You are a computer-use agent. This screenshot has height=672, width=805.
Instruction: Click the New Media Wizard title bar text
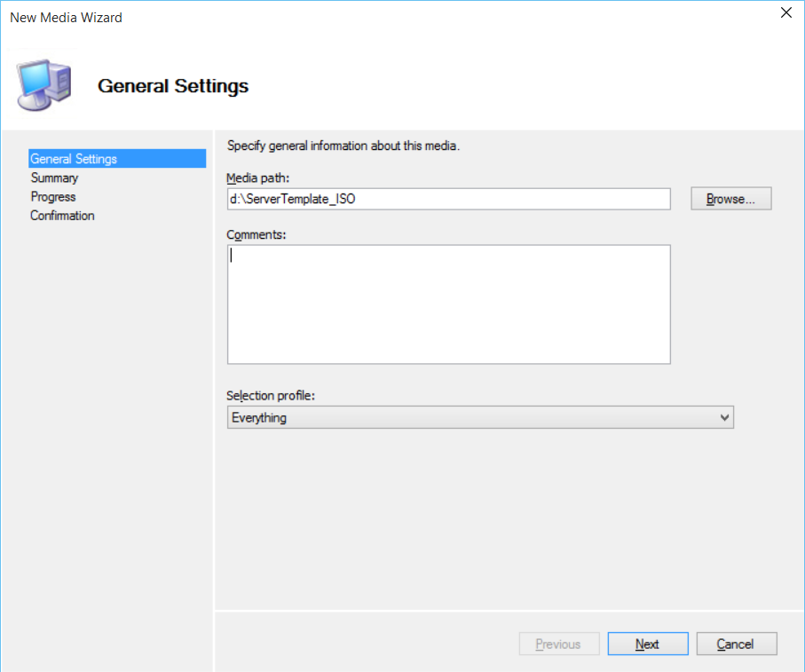coord(66,17)
